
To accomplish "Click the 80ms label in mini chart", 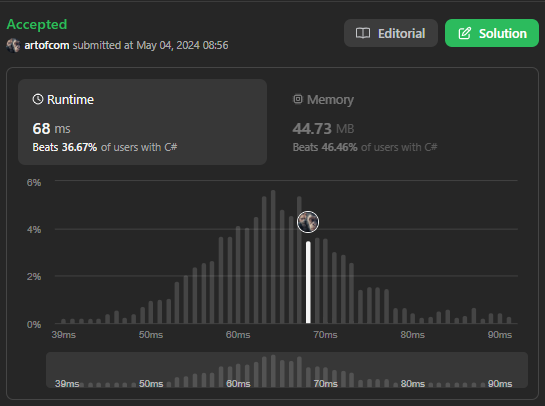I will 413,384.
